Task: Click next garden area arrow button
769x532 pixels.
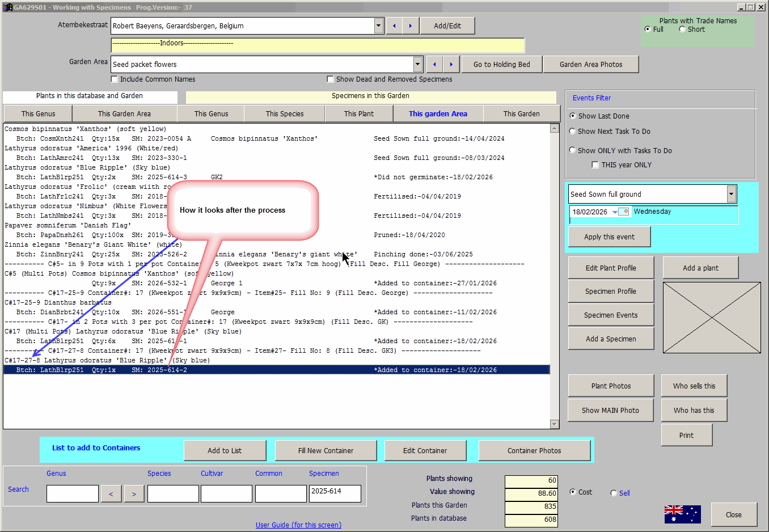Action: [451, 65]
